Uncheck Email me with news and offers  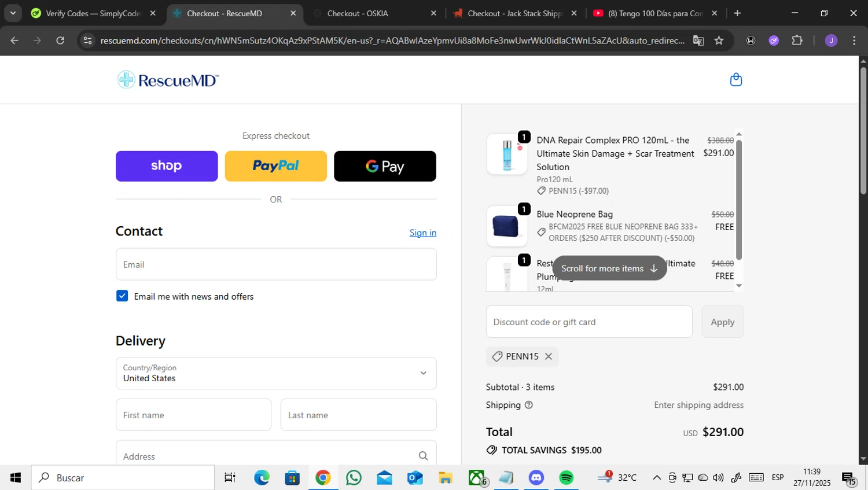point(122,296)
